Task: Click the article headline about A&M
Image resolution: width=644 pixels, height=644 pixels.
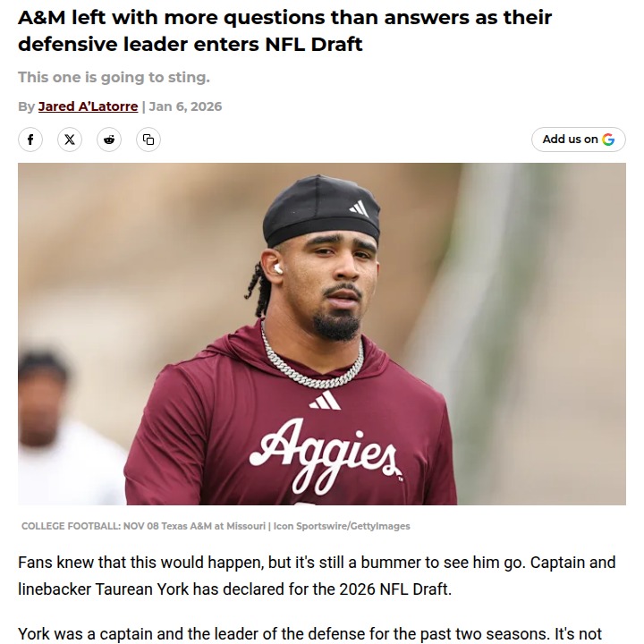Action: pyautogui.click(x=284, y=30)
